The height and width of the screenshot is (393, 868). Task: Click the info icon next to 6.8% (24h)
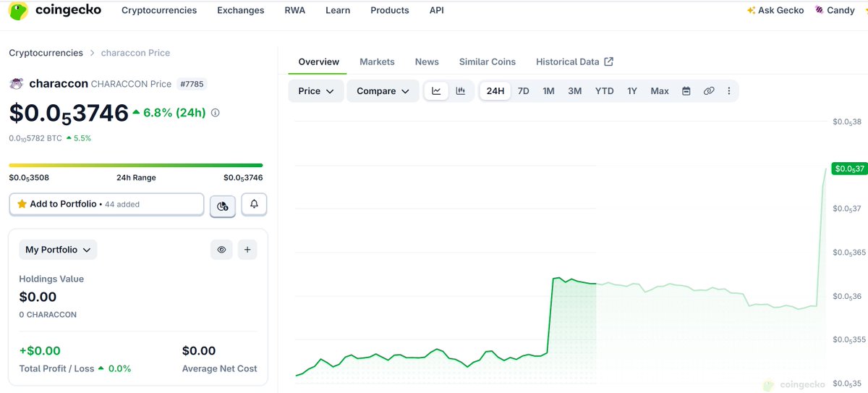[x=215, y=113]
